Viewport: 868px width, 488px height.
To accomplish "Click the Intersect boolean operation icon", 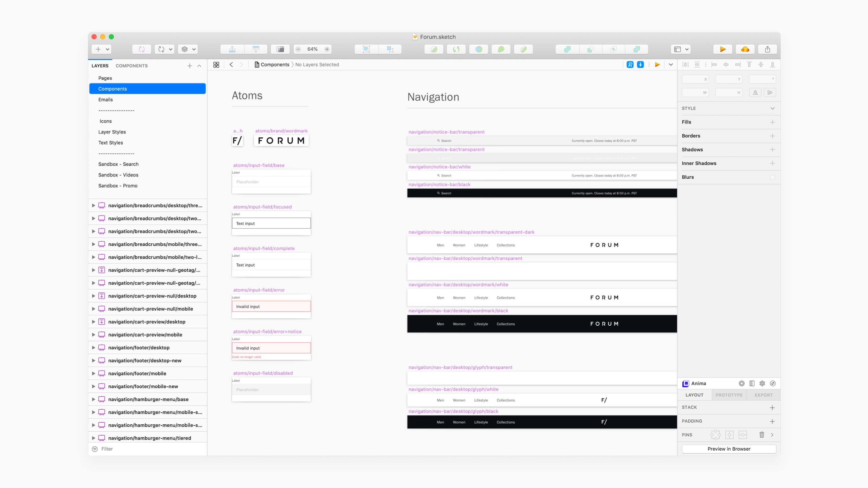I will click(613, 49).
